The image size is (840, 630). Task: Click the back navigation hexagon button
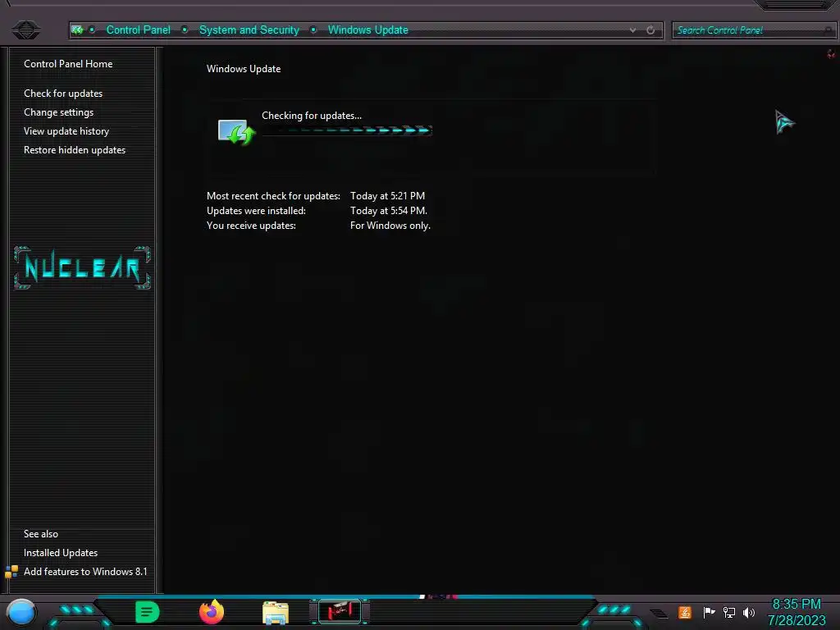(x=25, y=30)
